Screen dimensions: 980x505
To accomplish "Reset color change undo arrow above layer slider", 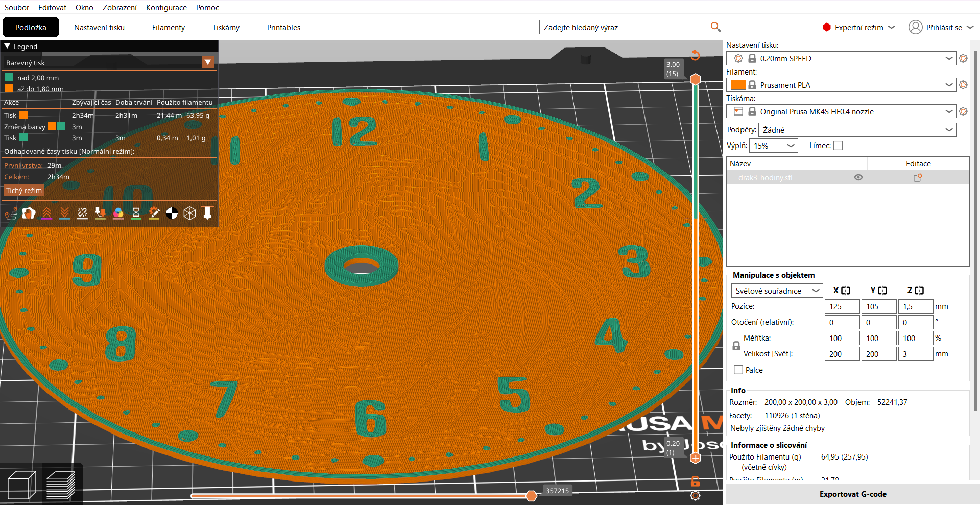I will (695, 55).
